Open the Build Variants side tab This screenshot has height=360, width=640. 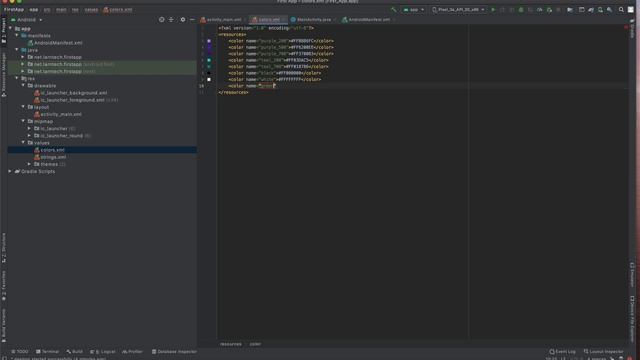click(4, 325)
